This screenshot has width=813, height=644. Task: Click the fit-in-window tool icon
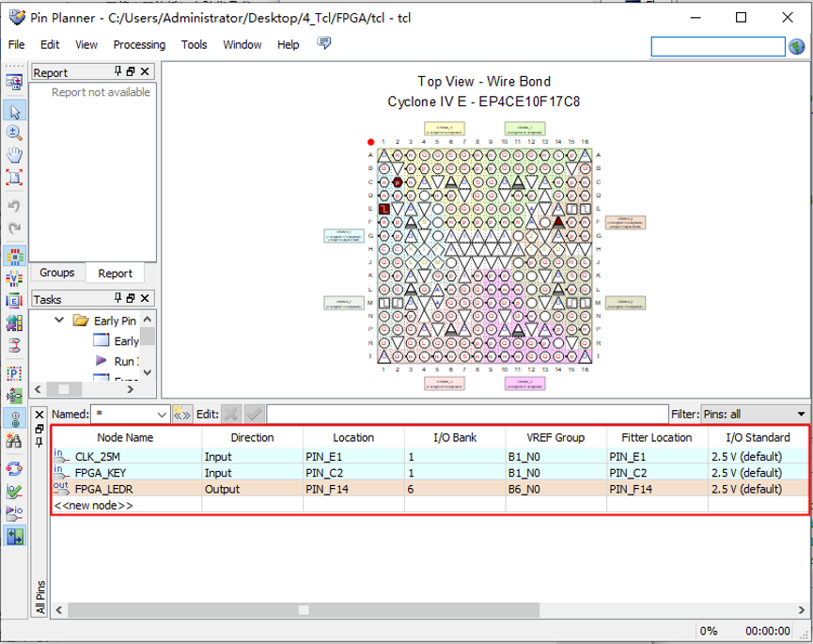point(14,178)
